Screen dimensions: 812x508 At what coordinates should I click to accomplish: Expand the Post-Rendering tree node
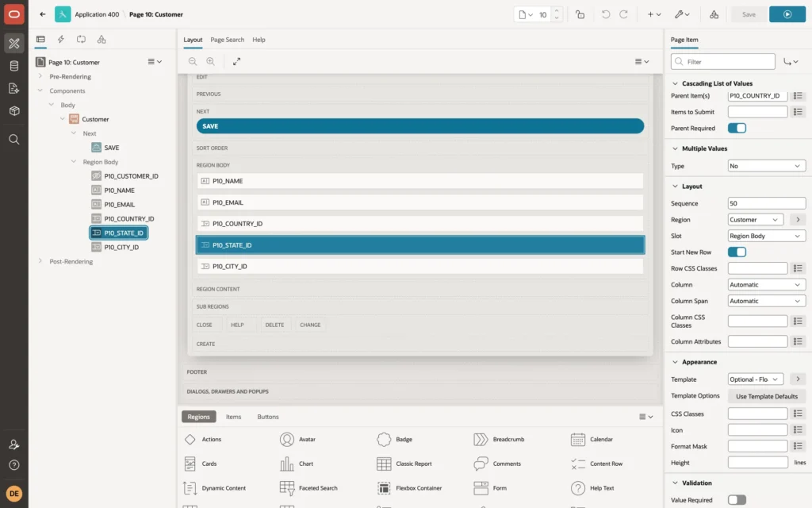[x=40, y=260]
